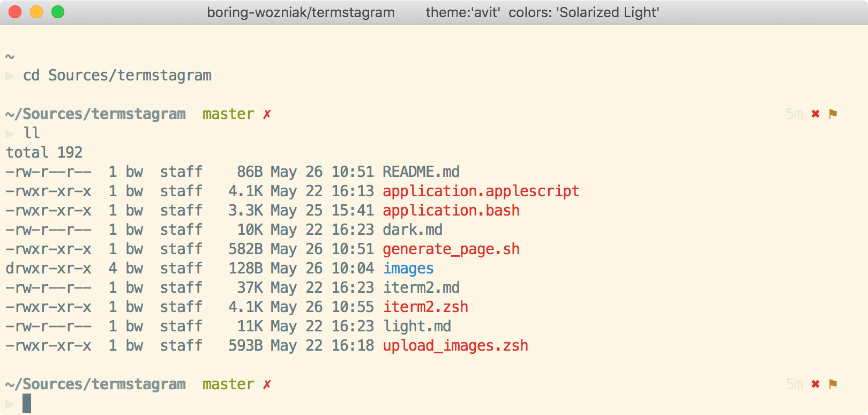The image size is (868, 415).
Task: Click the light.md file name
Action: [417, 326]
